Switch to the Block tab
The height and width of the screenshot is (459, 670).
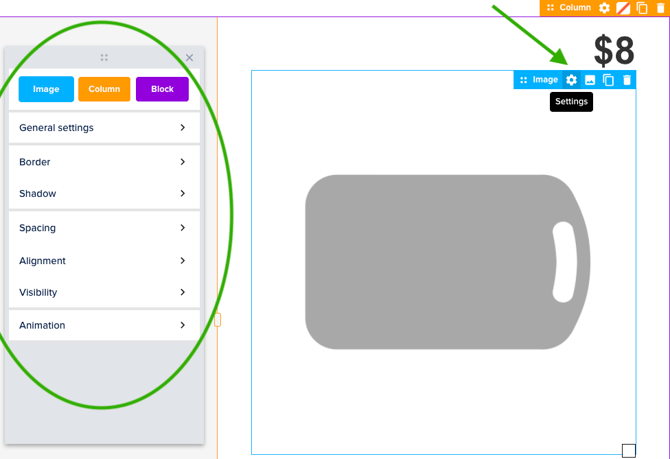[162, 89]
